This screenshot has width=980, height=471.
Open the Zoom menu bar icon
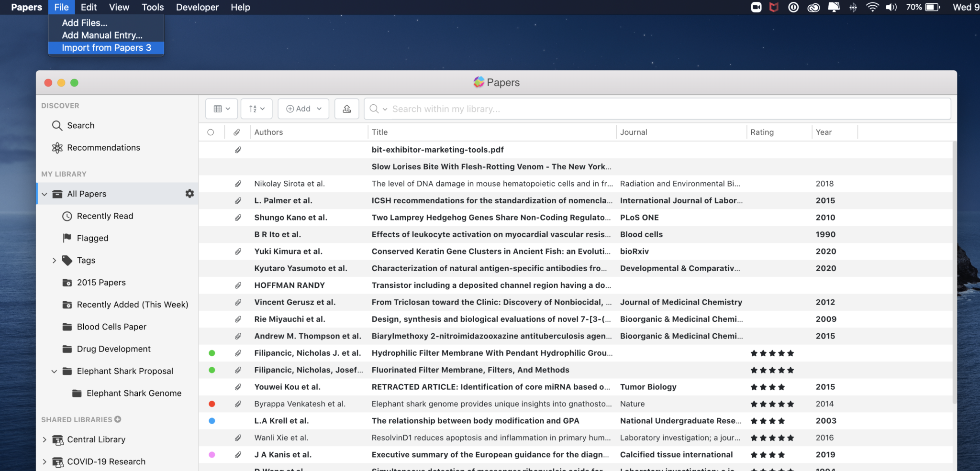tap(756, 7)
